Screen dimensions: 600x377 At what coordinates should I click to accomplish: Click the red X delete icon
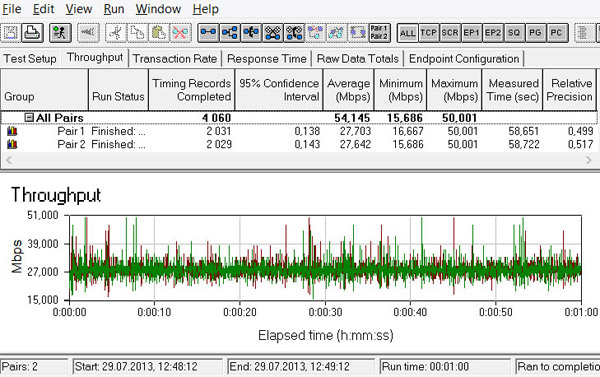click(x=180, y=33)
